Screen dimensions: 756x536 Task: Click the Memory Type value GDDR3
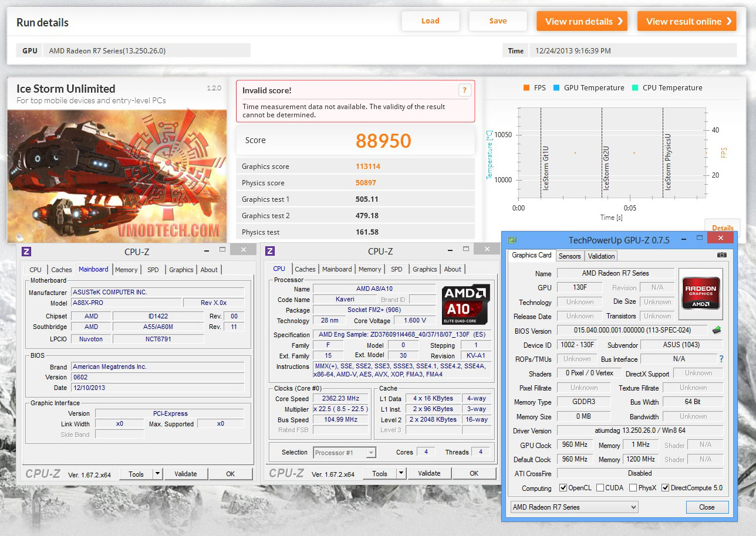(583, 402)
